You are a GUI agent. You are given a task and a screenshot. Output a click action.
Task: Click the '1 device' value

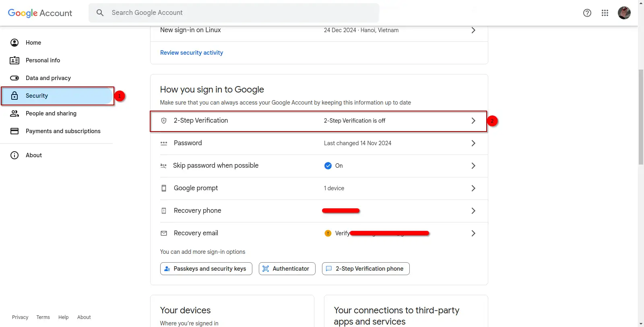coord(334,188)
